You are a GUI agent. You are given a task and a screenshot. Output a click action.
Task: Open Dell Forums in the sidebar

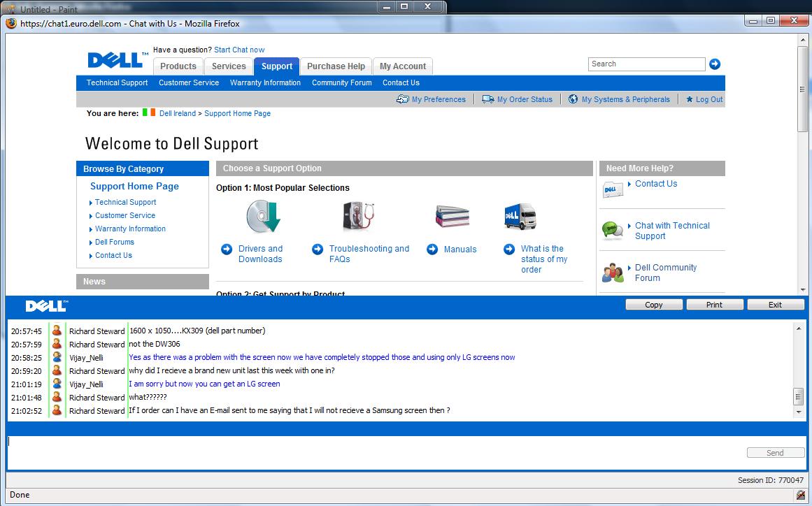115,242
